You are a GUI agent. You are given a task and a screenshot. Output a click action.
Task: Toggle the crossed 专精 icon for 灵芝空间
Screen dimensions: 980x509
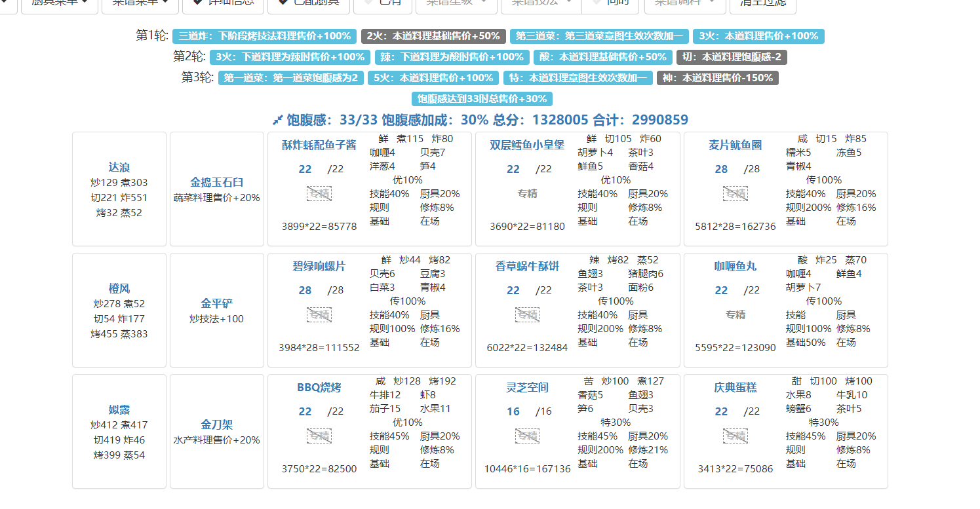(527, 436)
